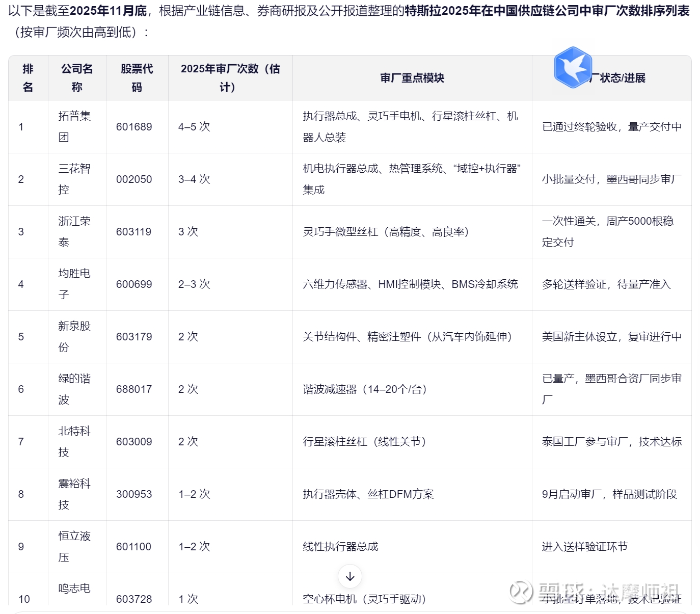Click stock code 603119
700x614 pixels.
click(x=134, y=232)
